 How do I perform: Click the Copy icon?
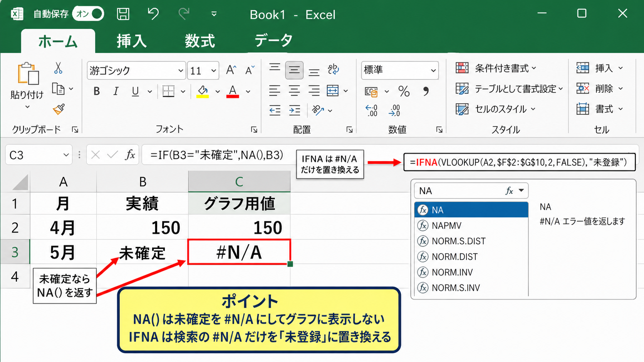coord(58,89)
